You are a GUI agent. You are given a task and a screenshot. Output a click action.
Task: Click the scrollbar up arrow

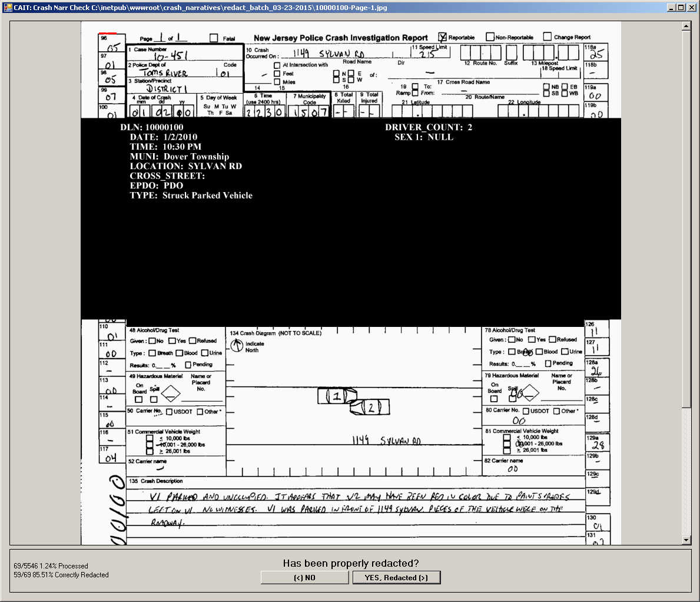[686, 26]
